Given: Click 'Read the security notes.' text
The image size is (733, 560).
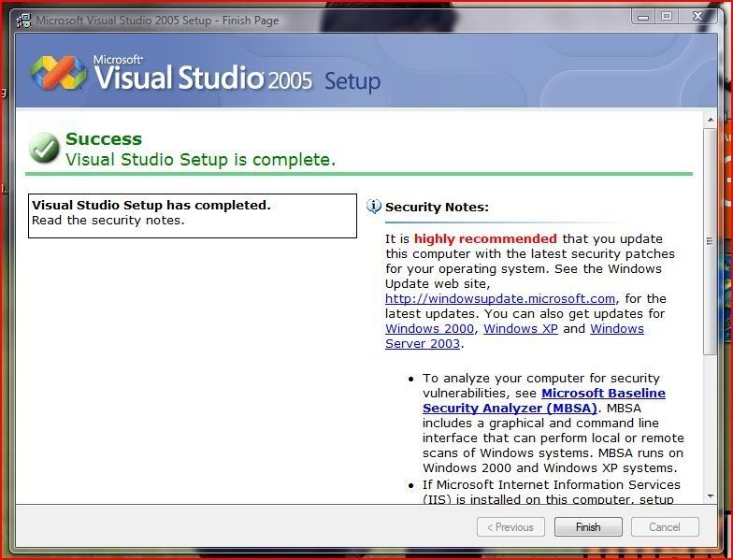Looking at the screenshot, I should [x=108, y=221].
